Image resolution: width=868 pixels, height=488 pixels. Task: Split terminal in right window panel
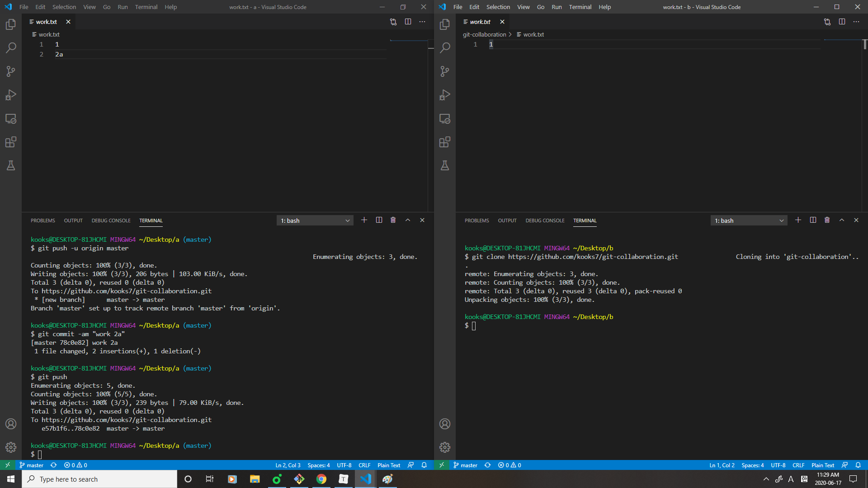coord(813,220)
